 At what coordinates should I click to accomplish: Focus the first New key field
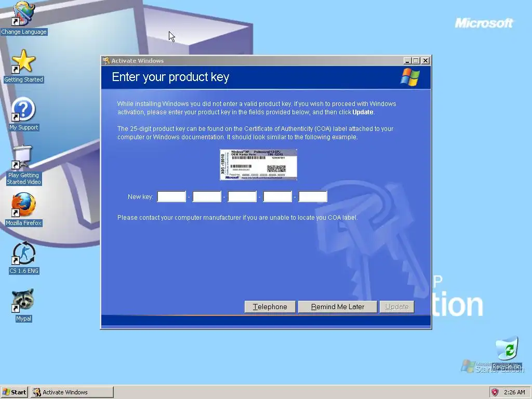(171, 196)
